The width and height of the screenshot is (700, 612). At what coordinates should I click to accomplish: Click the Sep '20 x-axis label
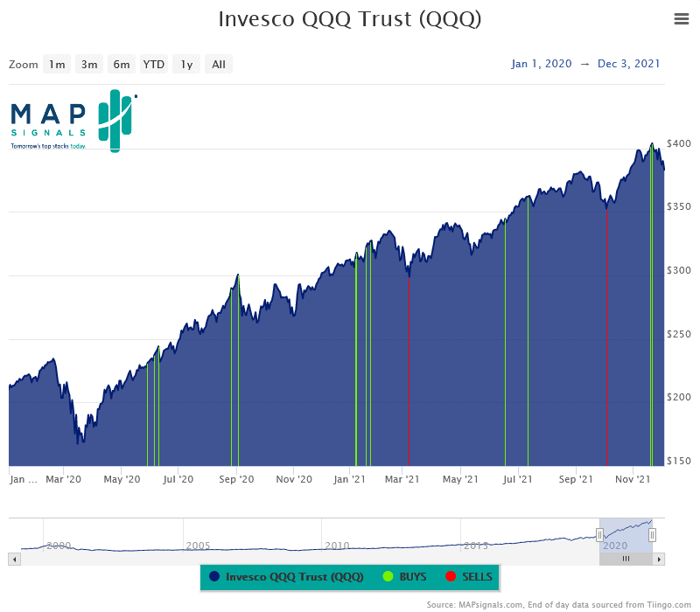[236, 479]
